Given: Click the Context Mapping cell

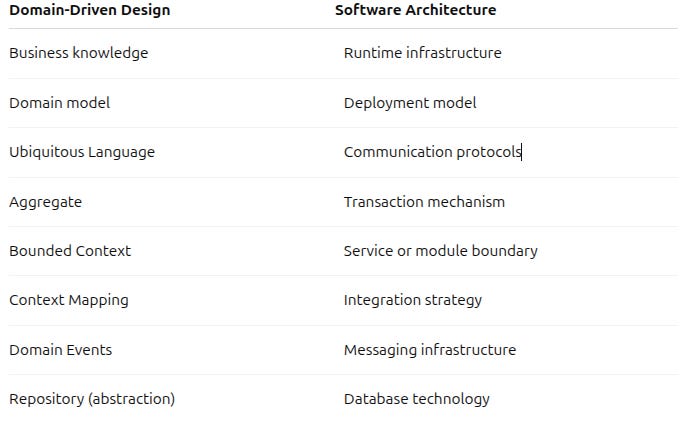Looking at the screenshot, I should pyautogui.click(x=69, y=300).
